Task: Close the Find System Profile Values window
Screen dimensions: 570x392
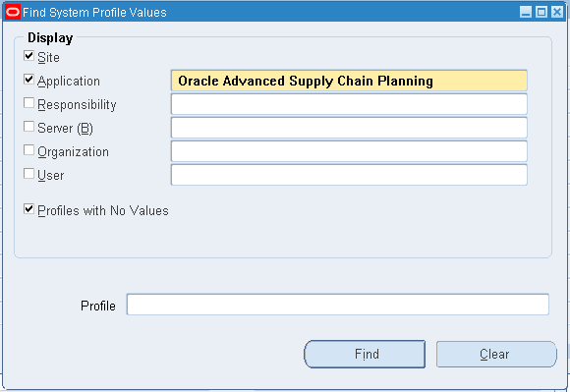Action: pyautogui.click(x=557, y=12)
